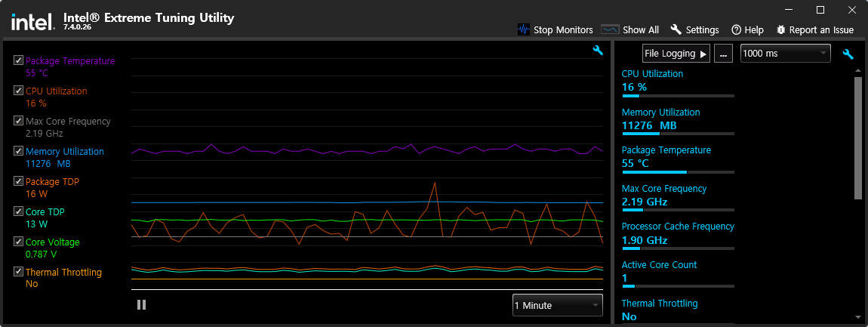
Task: Click the 0.787 V value
Action: 41,255
